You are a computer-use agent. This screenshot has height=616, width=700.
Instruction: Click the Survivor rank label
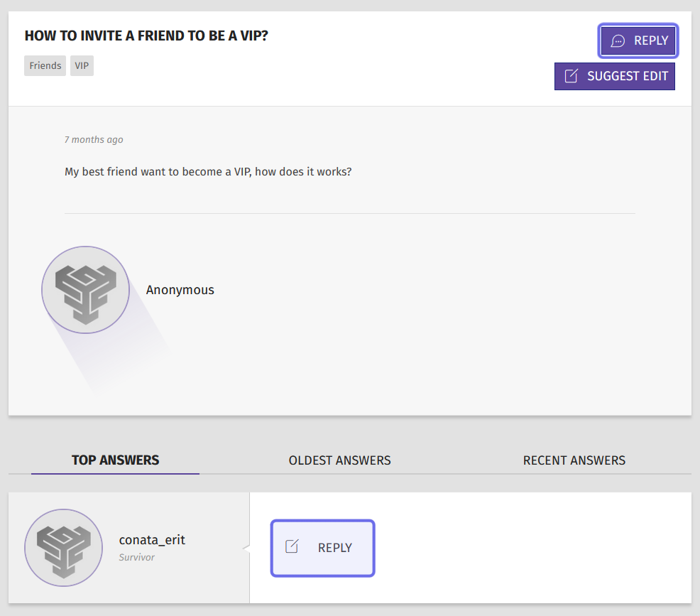136,558
